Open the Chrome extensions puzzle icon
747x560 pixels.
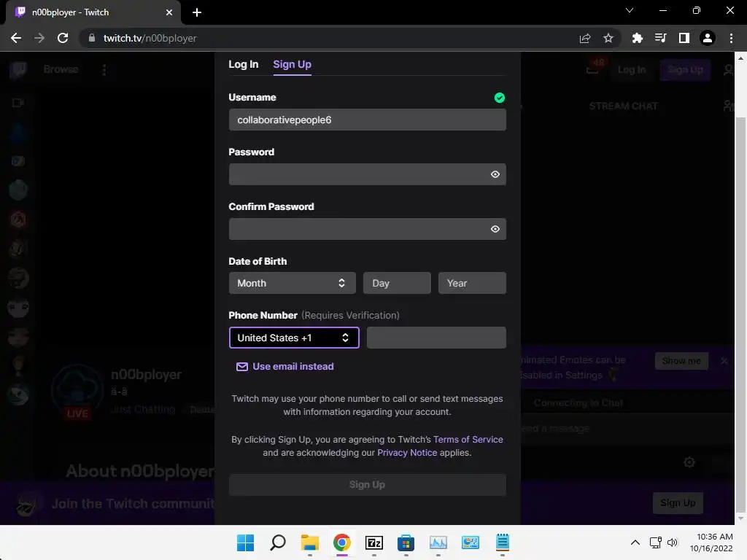[637, 38]
